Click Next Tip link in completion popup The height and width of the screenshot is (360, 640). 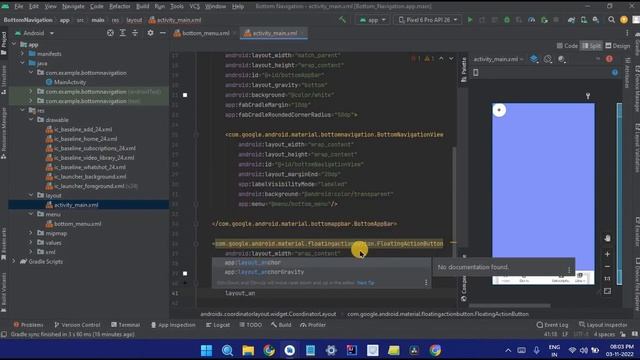[365, 283]
